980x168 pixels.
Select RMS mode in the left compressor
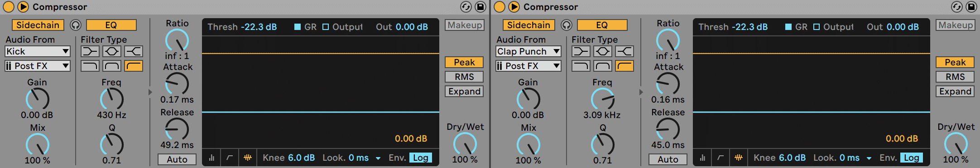pos(464,77)
